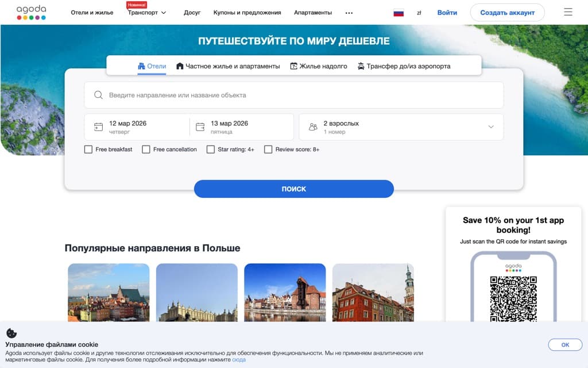Switch to Трансфер до/из аэропорта tab
This screenshot has height=368, width=588.
click(x=405, y=66)
